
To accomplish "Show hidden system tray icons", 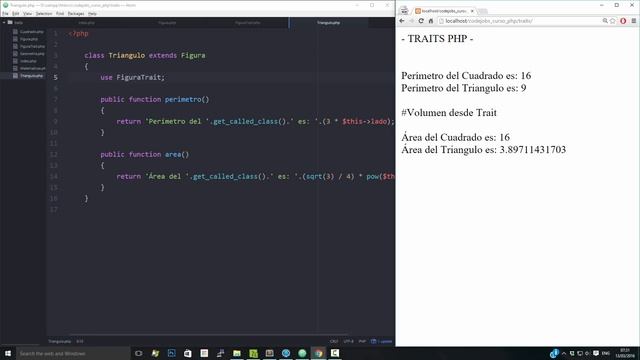I will [x=564, y=353].
